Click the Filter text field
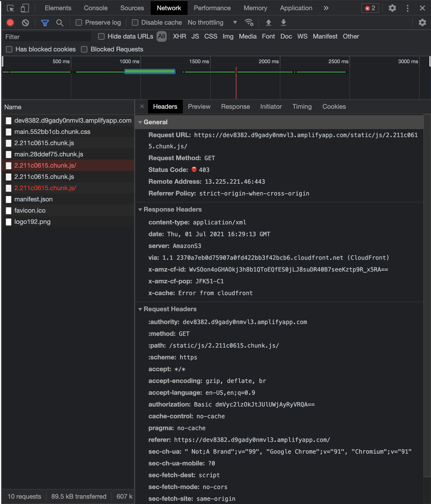The height and width of the screenshot is (504, 431). coord(47,37)
